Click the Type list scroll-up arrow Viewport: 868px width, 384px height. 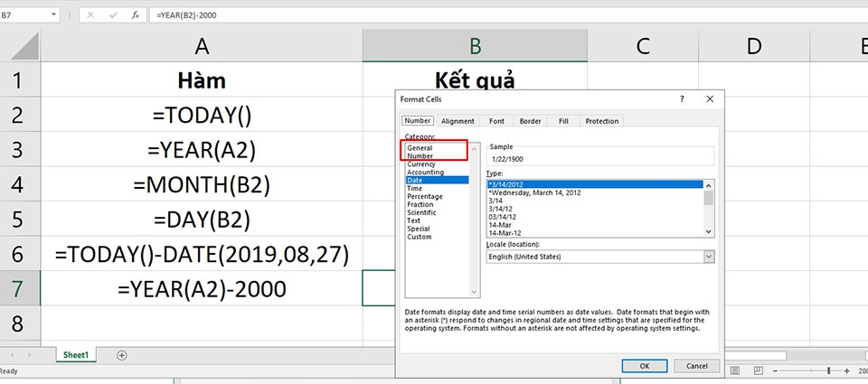(x=709, y=184)
